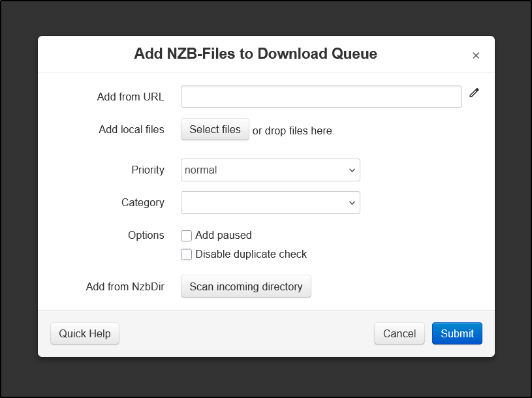Enable the Disable duplicate check checkbox
Image resolution: width=532 pixels, height=398 pixels.
pos(186,254)
